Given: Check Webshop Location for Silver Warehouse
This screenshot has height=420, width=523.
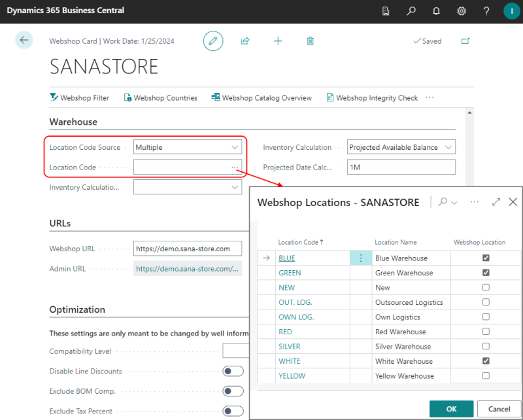Looking at the screenshot, I should click(486, 346).
